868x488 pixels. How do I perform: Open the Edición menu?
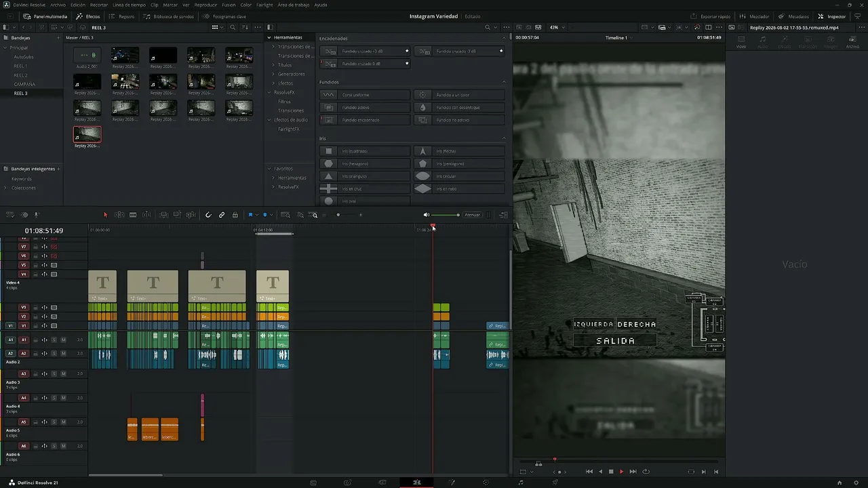click(78, 5)
